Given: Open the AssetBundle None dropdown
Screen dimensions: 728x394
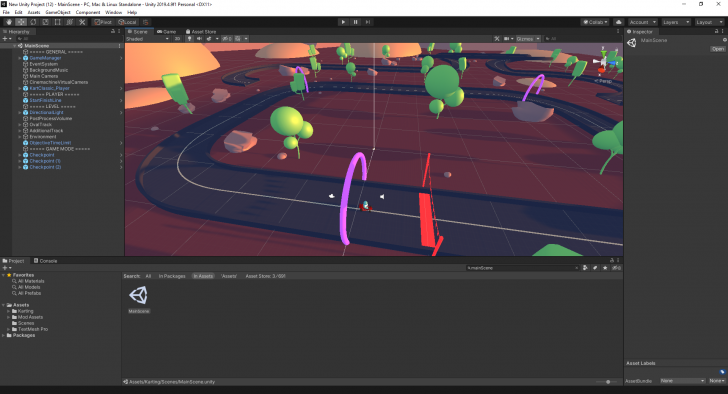Looking at the screenshot, I should click(x=682, y=381).
